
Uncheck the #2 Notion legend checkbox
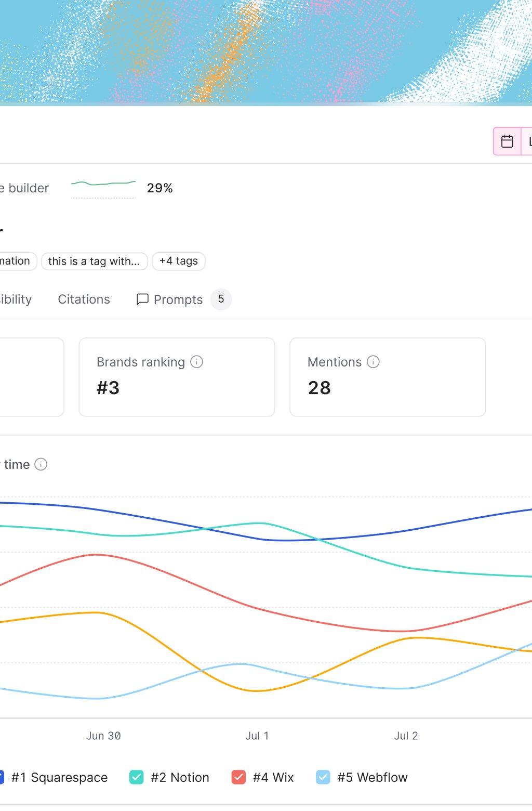coord(136,777)
